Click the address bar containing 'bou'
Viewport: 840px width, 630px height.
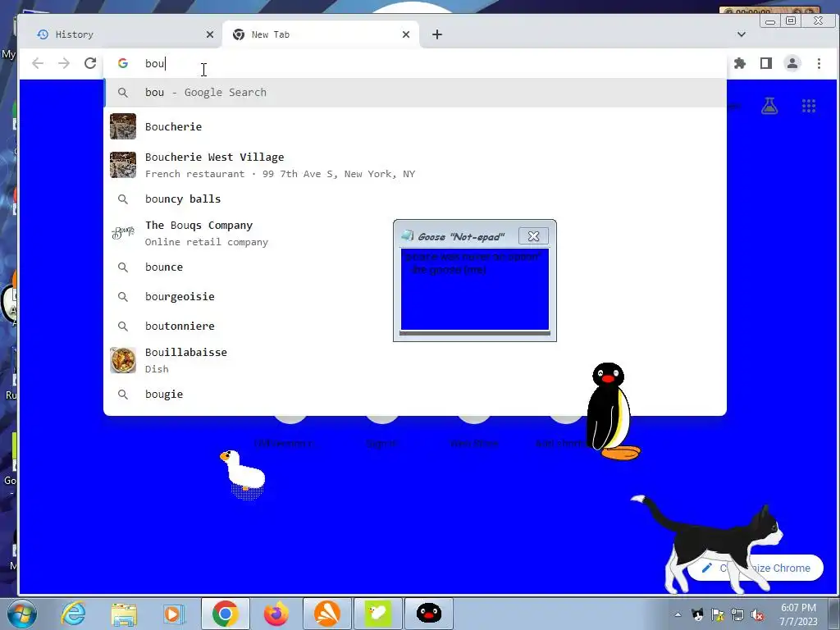pos(414,63)
